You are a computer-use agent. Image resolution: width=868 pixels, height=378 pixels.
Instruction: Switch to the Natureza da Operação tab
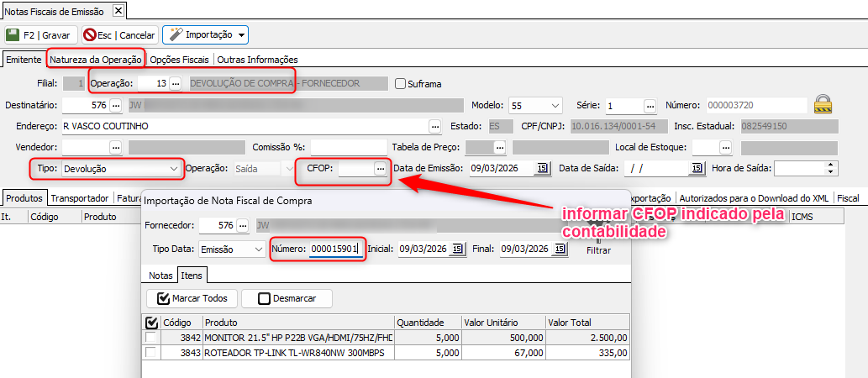point(96,59)
